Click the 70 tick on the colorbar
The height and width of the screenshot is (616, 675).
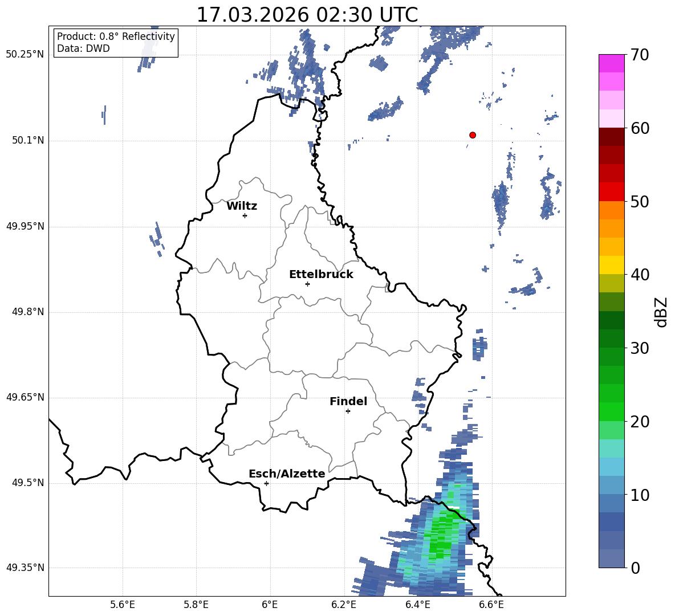640,55
